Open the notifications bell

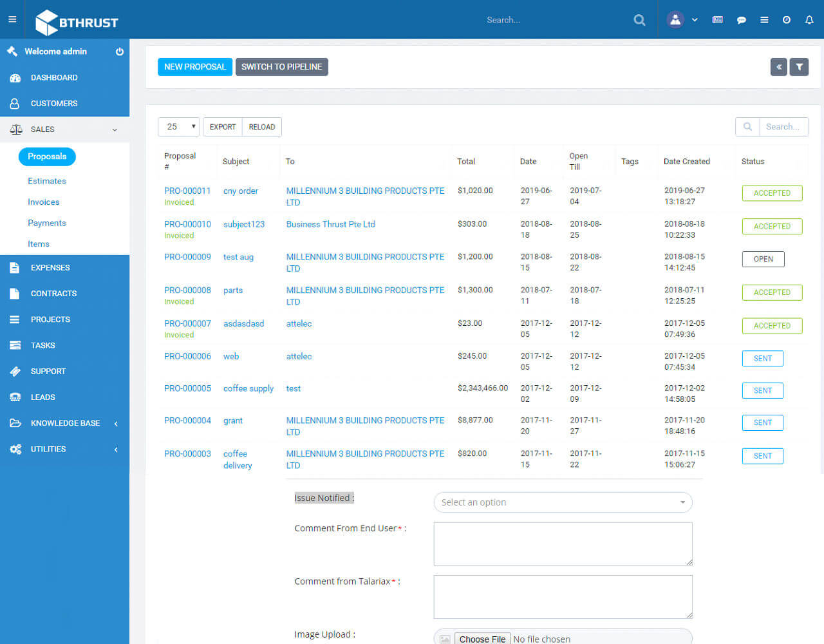[x=809, y=20]
